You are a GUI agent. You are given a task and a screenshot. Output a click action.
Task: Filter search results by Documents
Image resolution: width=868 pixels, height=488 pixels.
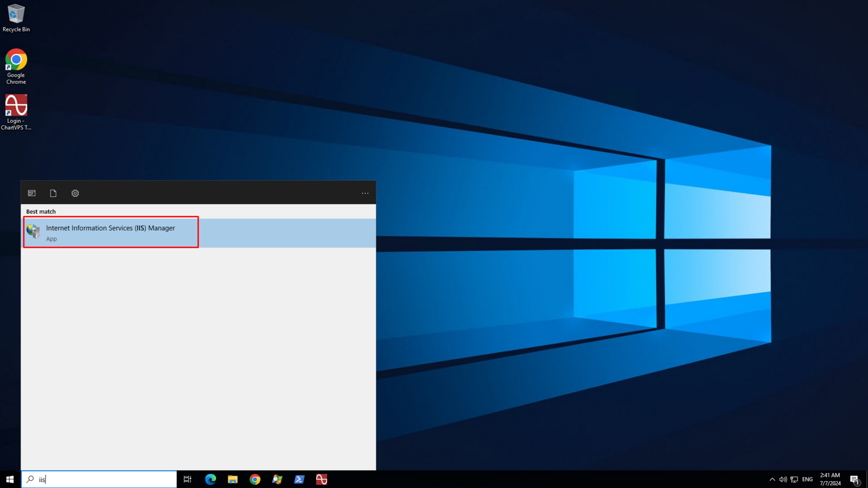coord(53,194)
